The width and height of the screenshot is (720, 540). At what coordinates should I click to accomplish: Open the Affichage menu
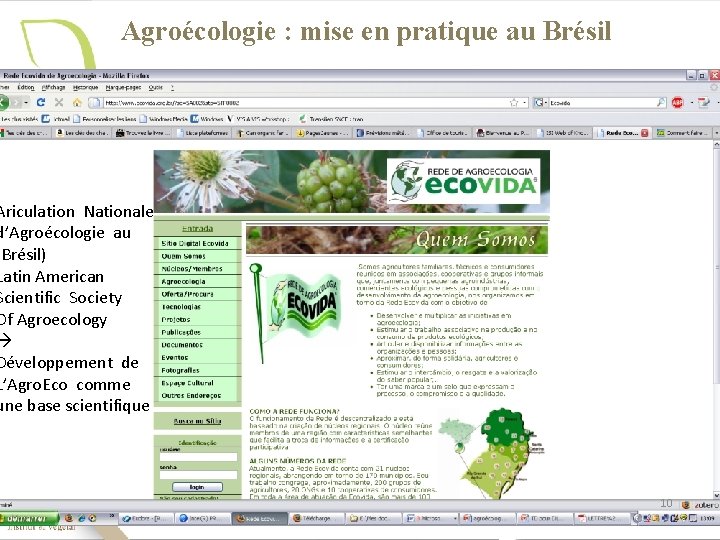[53, 87]
